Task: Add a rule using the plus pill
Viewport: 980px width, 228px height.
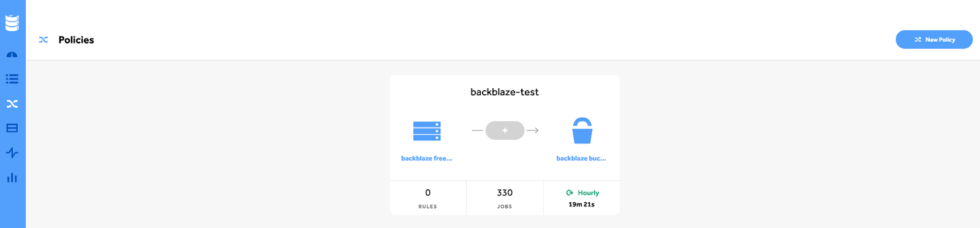Action: pyautogui.click(x=505, y=131)
